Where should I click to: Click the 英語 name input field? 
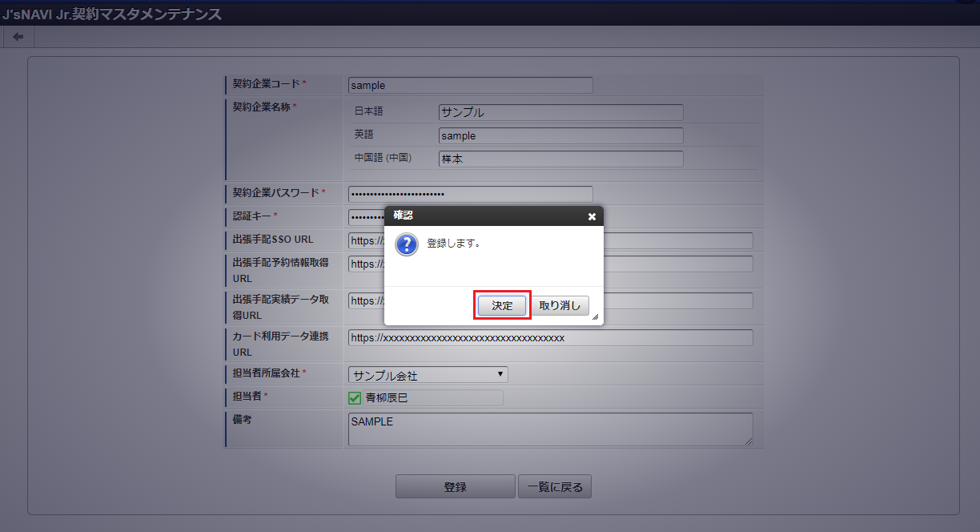tap(561, 135)
